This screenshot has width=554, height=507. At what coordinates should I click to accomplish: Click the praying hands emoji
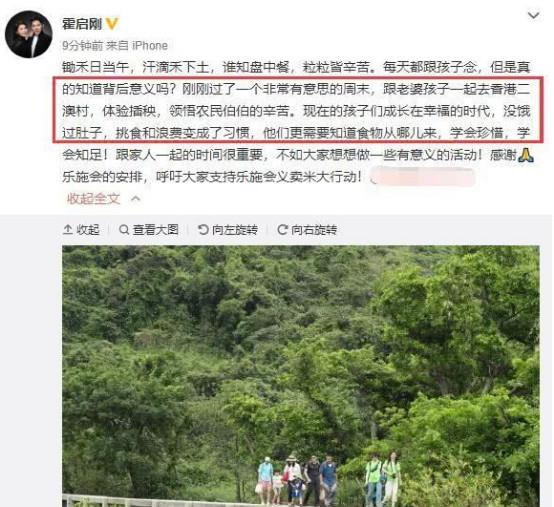pos(525,155)
